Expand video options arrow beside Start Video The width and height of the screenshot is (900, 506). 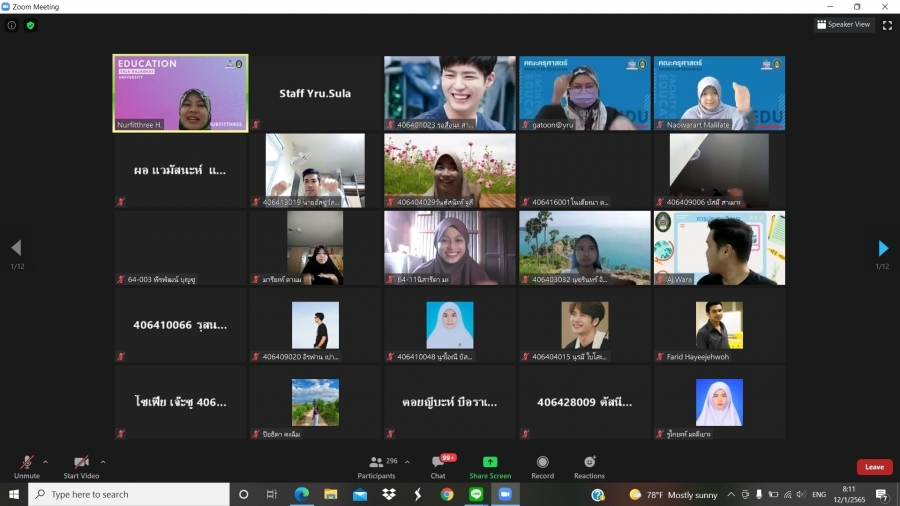click(103, 462)
